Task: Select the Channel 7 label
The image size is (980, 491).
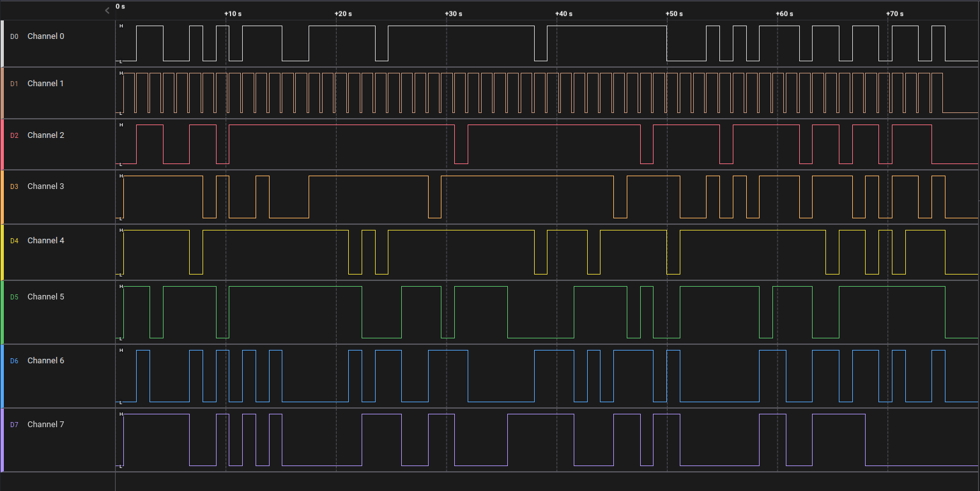Action: coord(45,425)
